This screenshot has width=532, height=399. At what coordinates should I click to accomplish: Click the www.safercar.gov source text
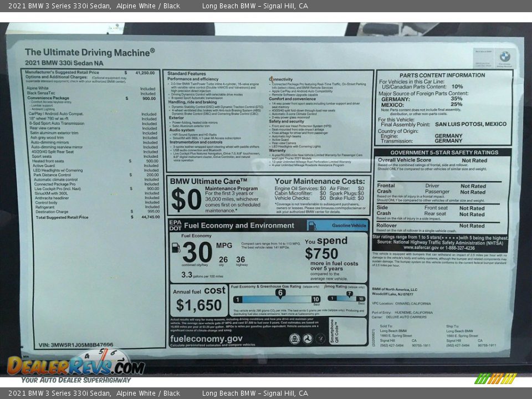[439, 248]
